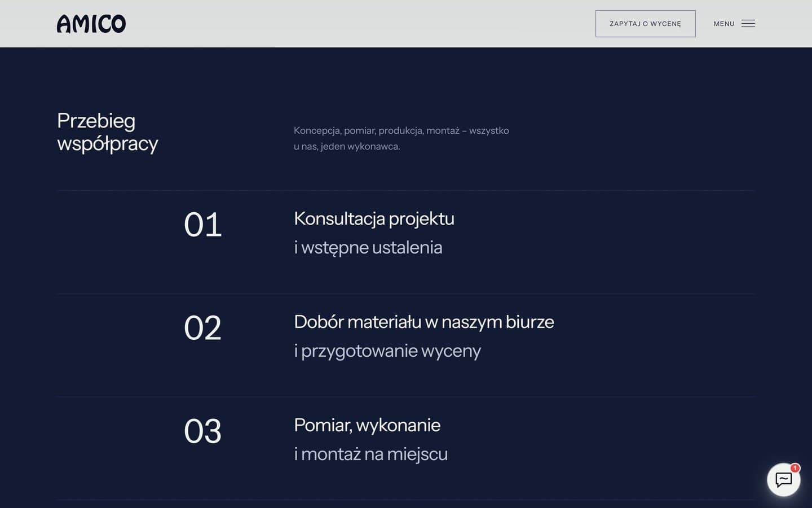
Task: Click step number 01
Action: pyautogui.click(x=203, y=225)
